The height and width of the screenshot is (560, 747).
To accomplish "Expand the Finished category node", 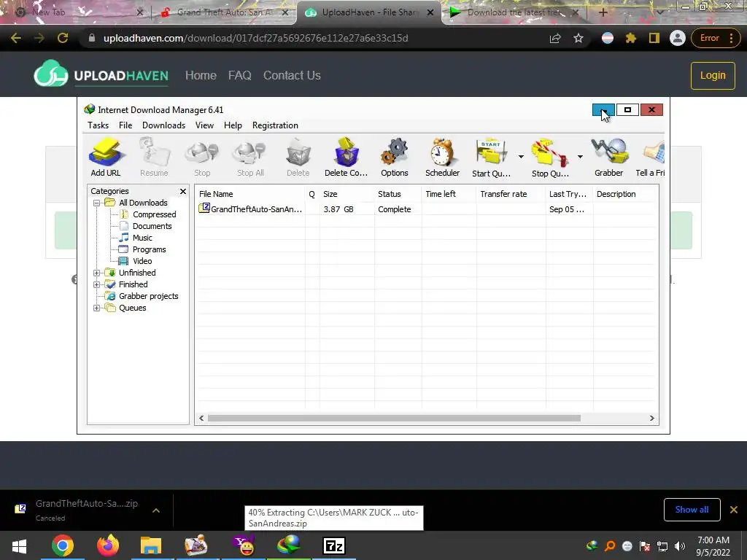I will [x=97, y=285].
